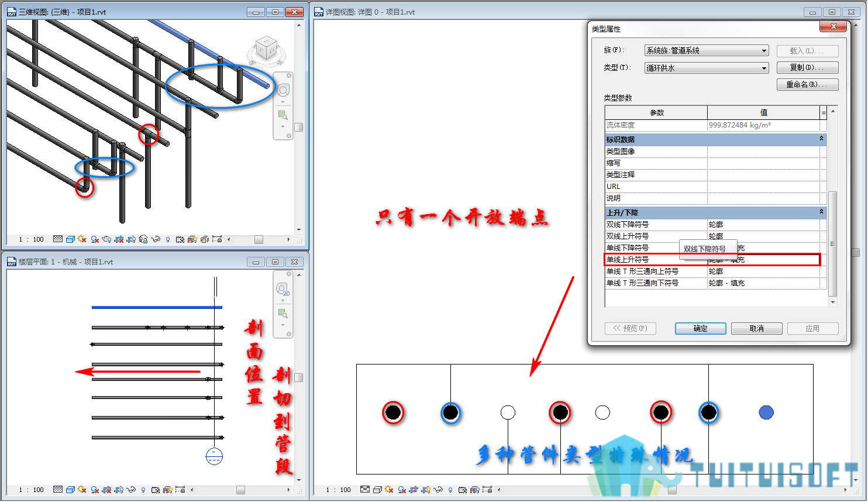Click the zoom tool in 3D view navigation bar

(283, 115)
